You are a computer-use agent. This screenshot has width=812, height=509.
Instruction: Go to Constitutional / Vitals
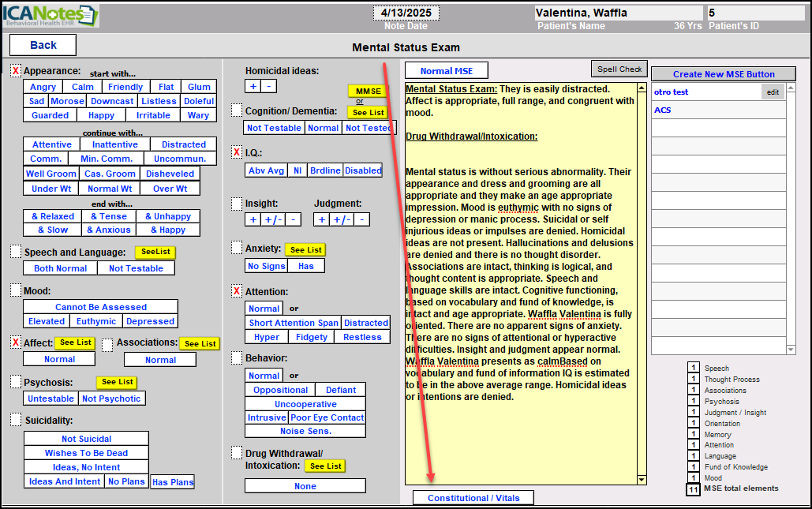pos(473,498)
